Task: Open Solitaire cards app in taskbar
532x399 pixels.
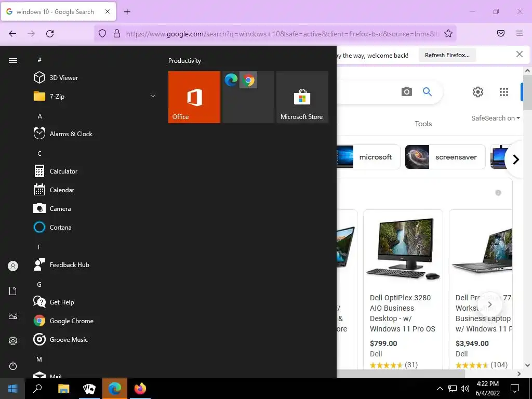Action: (89, 389)
